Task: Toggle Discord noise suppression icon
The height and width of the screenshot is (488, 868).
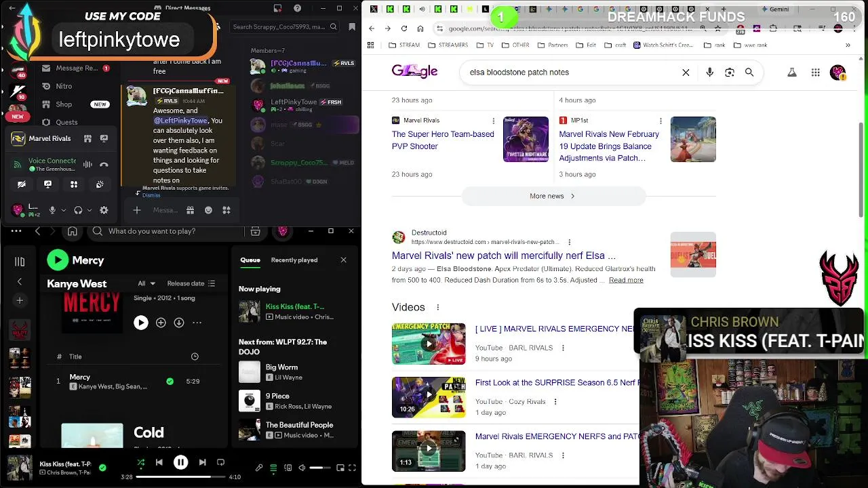Action: pyautogui.click(x=87, y=164)
